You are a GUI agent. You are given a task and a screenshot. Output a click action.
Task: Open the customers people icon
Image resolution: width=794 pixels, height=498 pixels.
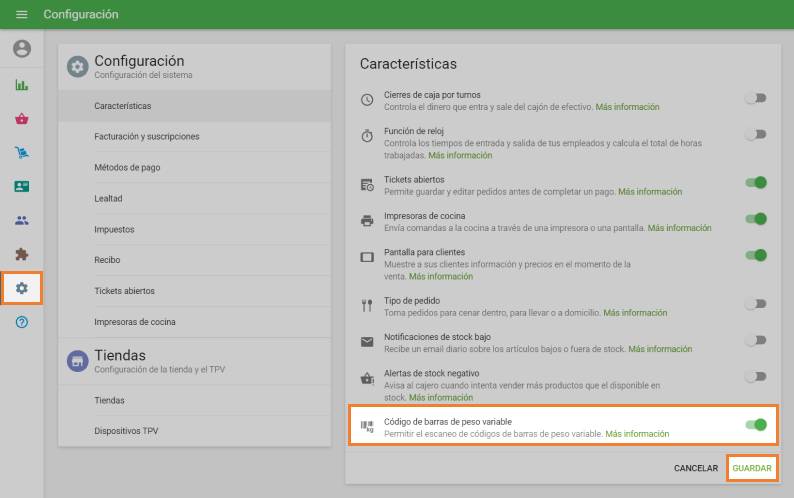tap(22, 221)
